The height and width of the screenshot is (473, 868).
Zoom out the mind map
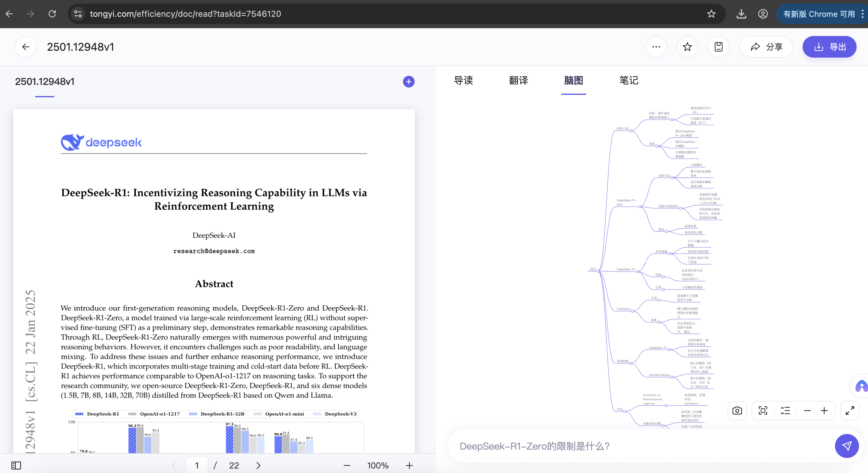pos(807,410)
